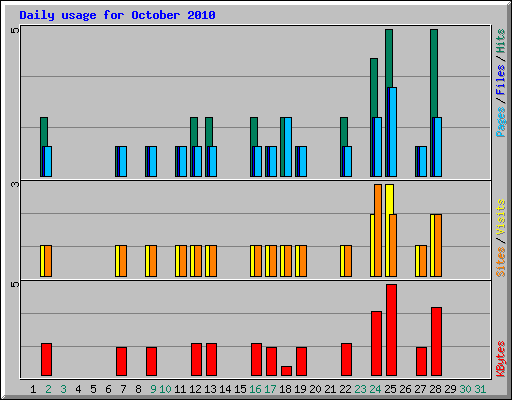Image resolution: width=512 pixels, height=400 pixels.
Task: Click the tall orange Sites bar for day 24
Action: click(x=378, y=230)
